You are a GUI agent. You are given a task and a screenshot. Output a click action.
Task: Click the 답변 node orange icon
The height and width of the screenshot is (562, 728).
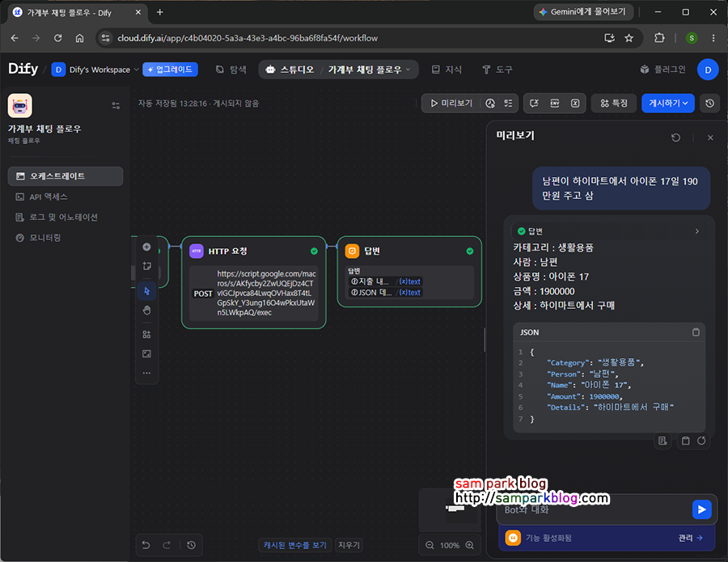tap(353, 251)
